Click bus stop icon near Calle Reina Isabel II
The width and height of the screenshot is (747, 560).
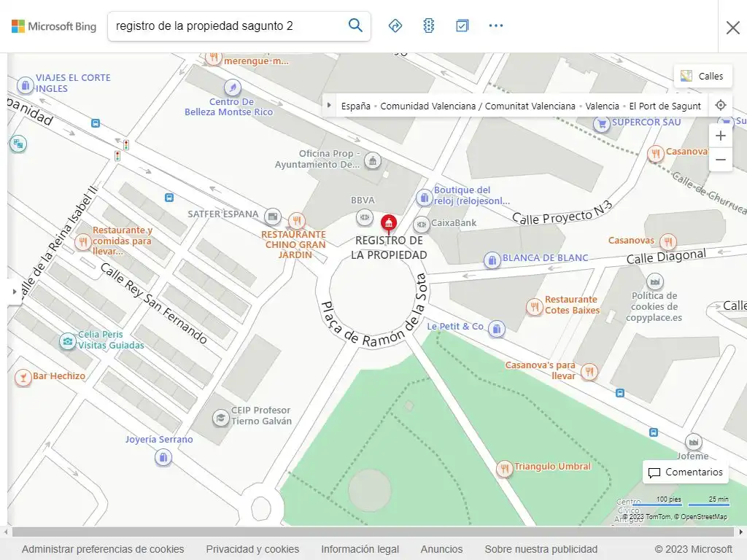[x=169, y=197]
